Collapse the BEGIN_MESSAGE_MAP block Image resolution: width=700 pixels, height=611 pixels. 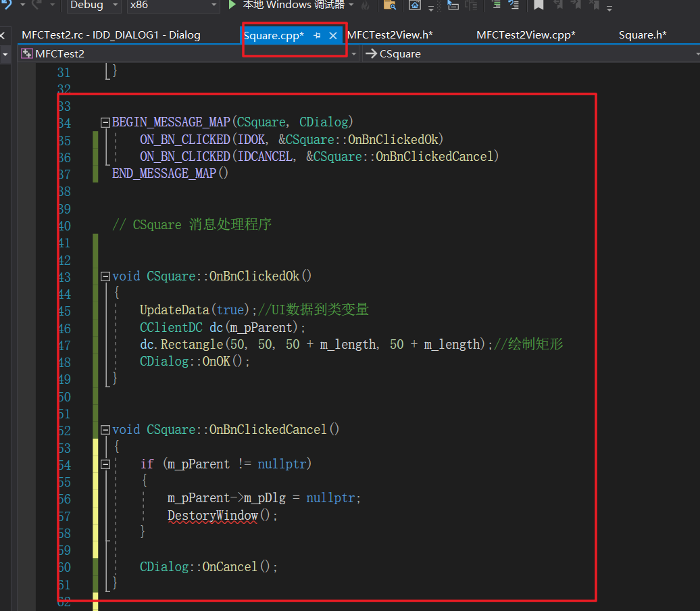click(105, 122)
